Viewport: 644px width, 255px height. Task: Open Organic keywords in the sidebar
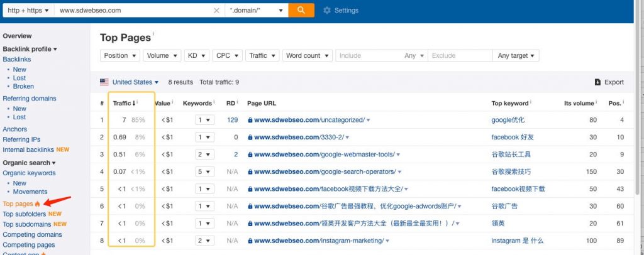29,173
